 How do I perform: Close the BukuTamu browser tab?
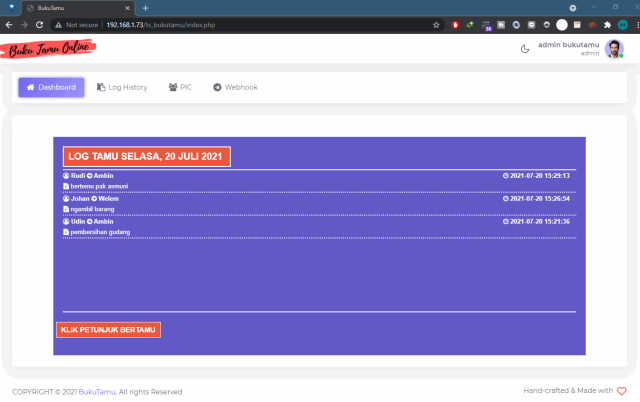[127, 8]
